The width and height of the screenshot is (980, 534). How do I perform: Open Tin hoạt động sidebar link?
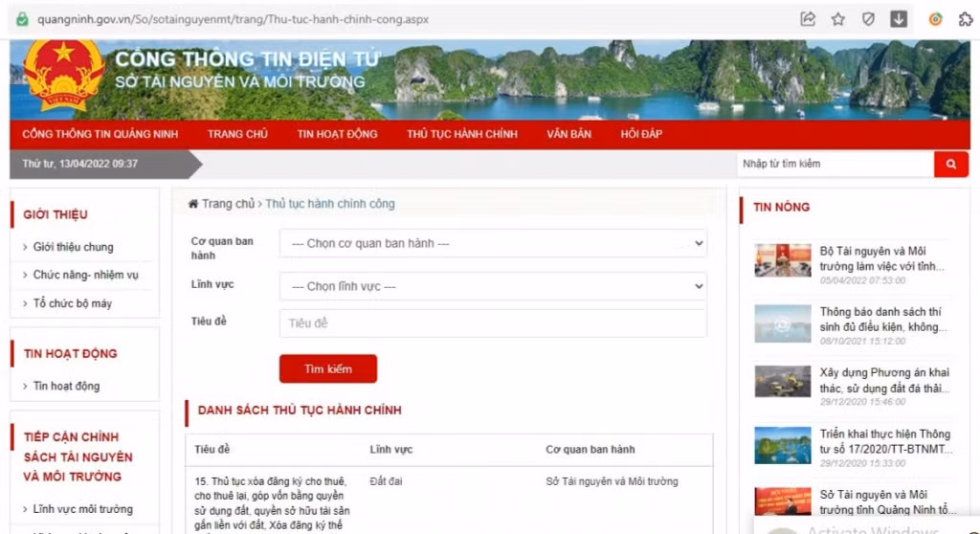[66, 386]
